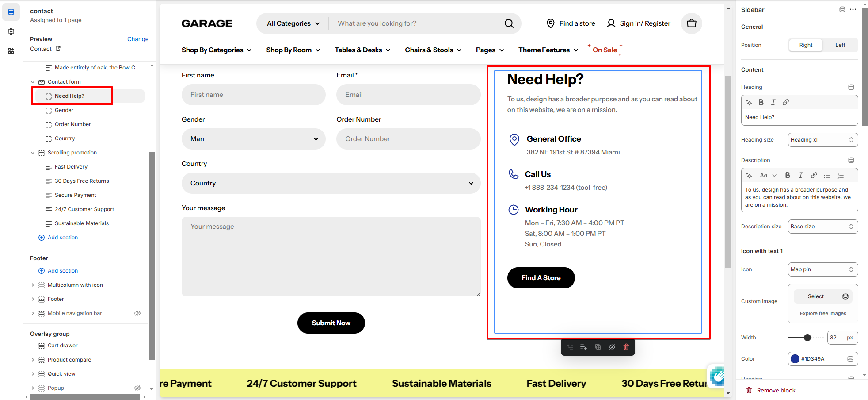
Task: Open Chairs & Stools menu
Action: (433, 50)
